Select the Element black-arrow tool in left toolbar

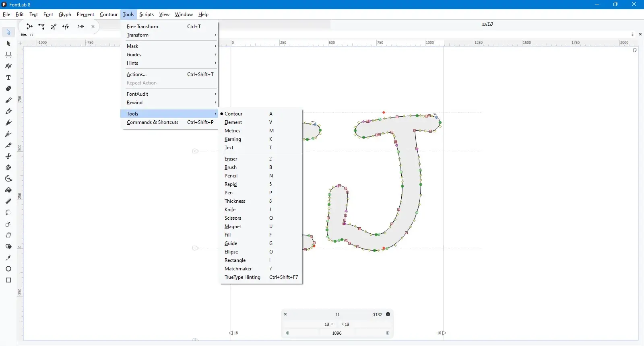pyautogui.click(x=8, y=43)
